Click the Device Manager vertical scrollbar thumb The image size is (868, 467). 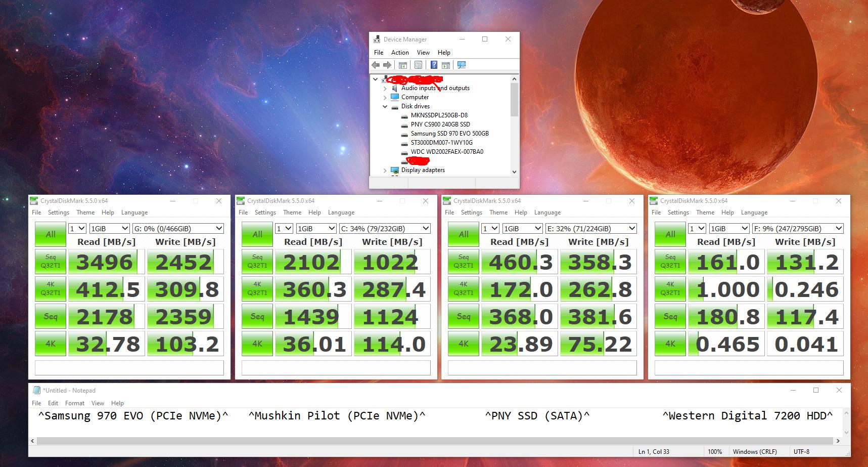click(x=514, y=100)
